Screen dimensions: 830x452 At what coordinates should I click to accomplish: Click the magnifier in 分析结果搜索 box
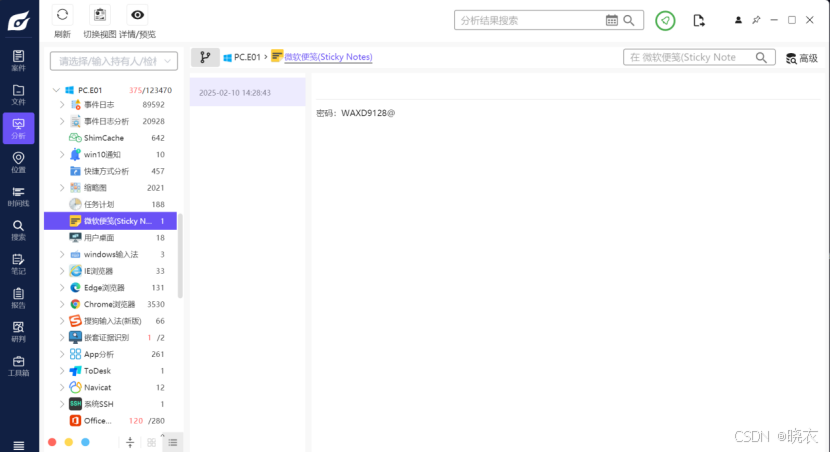629,20
